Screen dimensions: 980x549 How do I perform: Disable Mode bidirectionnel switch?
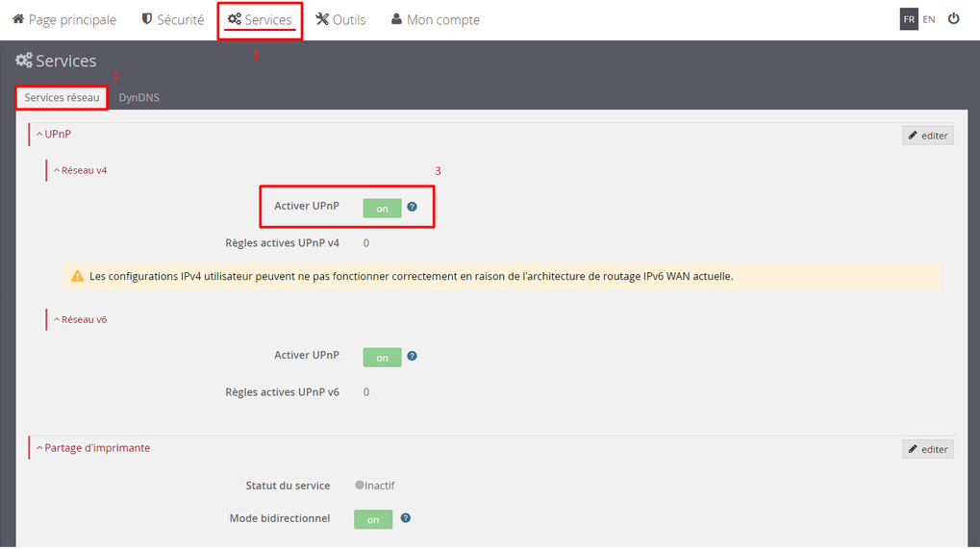(373, 519)
